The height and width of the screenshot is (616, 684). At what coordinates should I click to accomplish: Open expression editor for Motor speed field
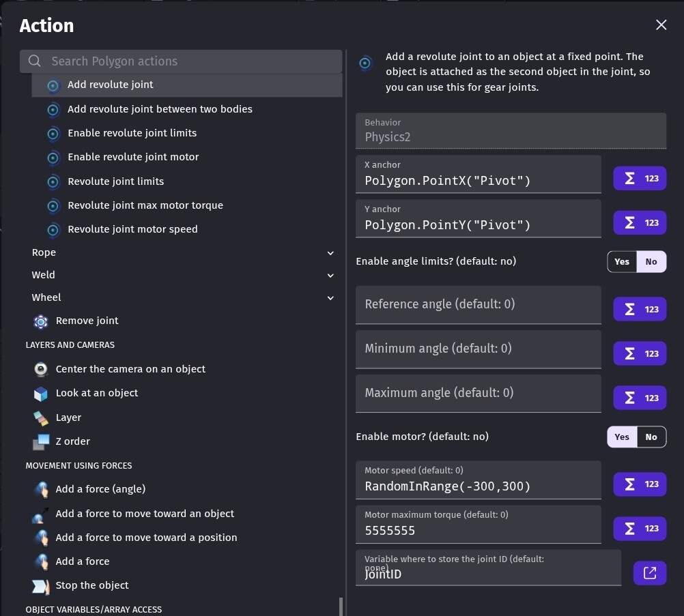[x=639, y=484]
